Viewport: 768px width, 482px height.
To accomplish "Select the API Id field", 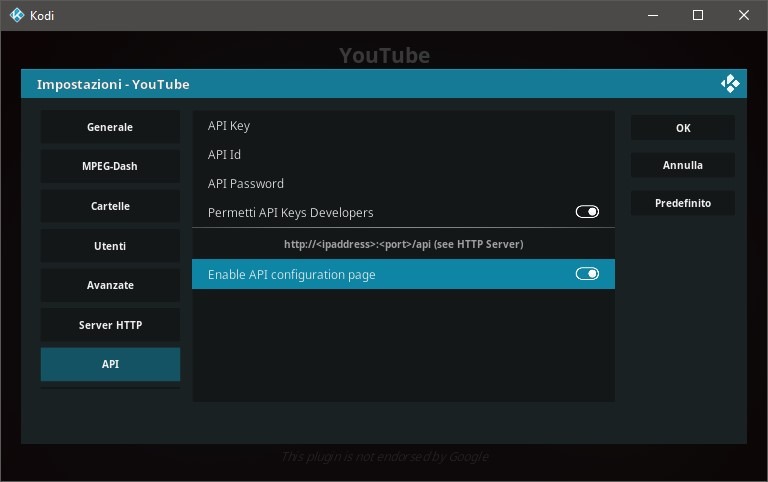I will click(403, 155).
